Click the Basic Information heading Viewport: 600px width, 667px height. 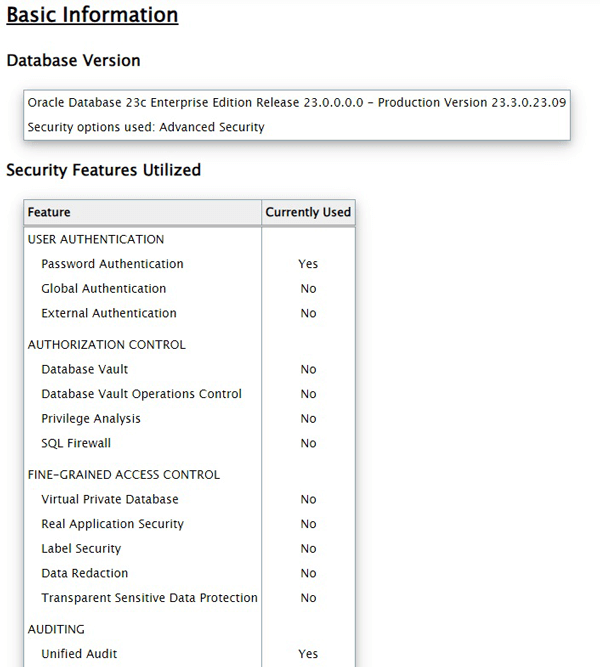92,15
